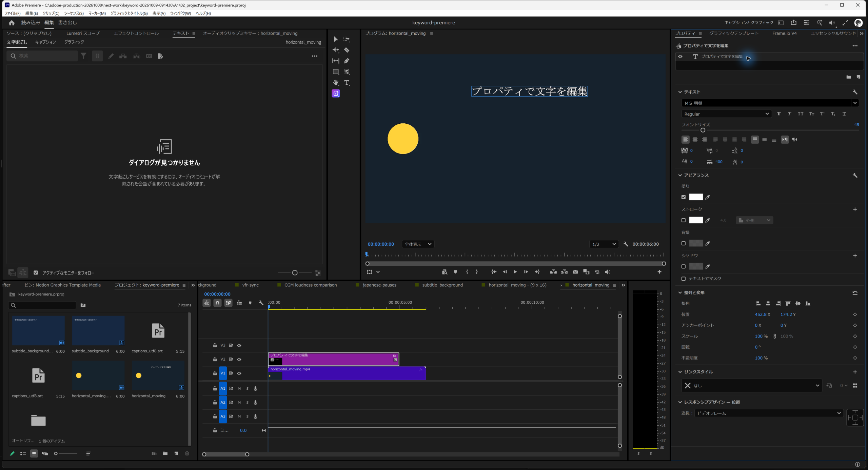This screenshot has height=470, width=868.
Task: Enable the テキストでマスク checkbox
Action: tap(684, 279)
